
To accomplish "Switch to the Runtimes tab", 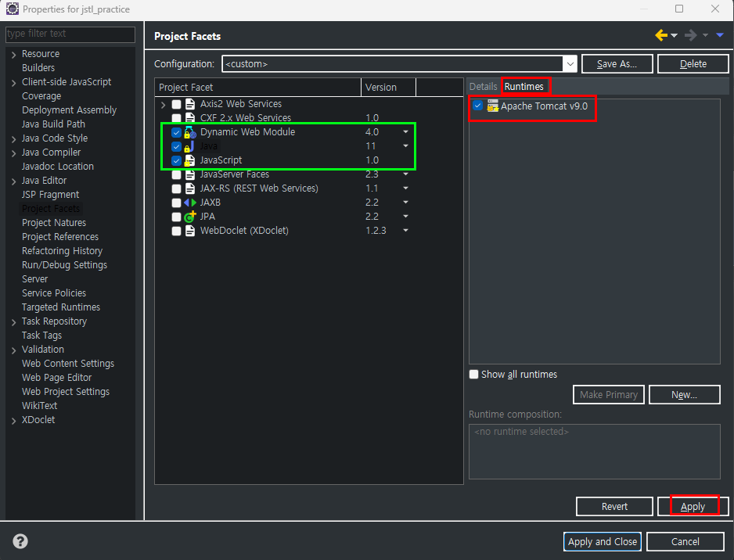I will [x=524, y=87].
